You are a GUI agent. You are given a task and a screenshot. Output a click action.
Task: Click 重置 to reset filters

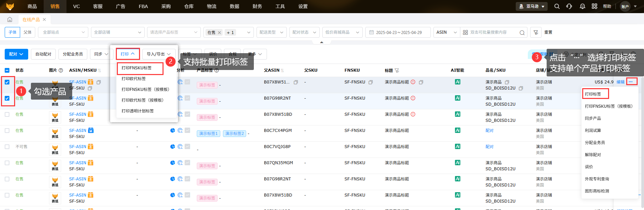548,32
